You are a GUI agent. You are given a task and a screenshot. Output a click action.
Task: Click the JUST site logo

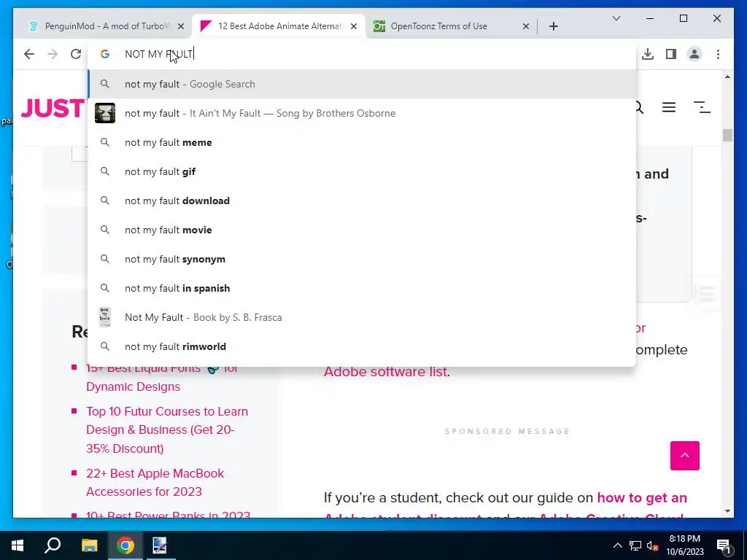[53, 108]
